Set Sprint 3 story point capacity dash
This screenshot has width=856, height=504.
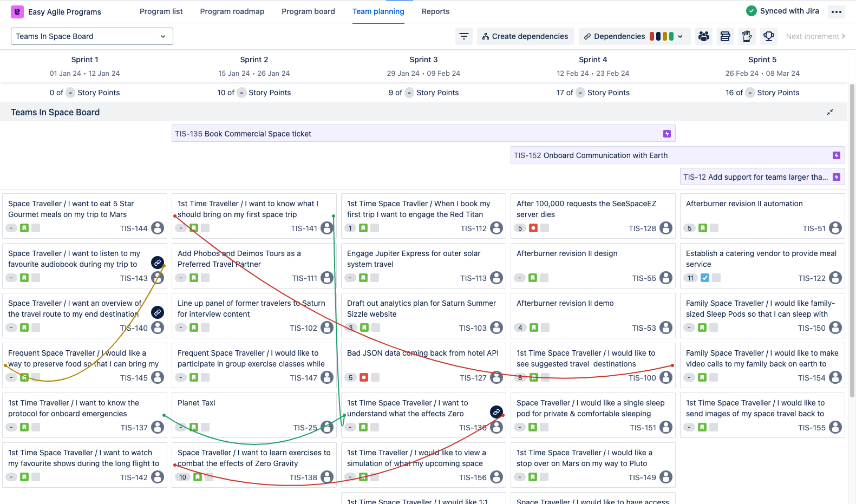coord(409,93)
